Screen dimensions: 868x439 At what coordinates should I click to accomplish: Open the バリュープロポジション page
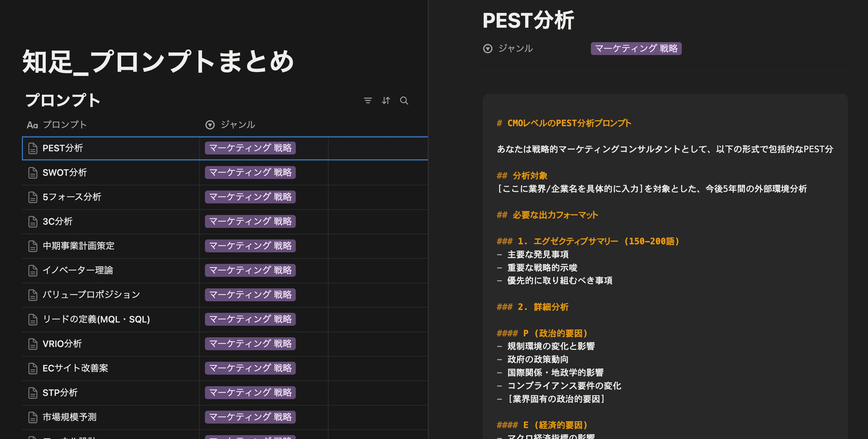[91, 294]
